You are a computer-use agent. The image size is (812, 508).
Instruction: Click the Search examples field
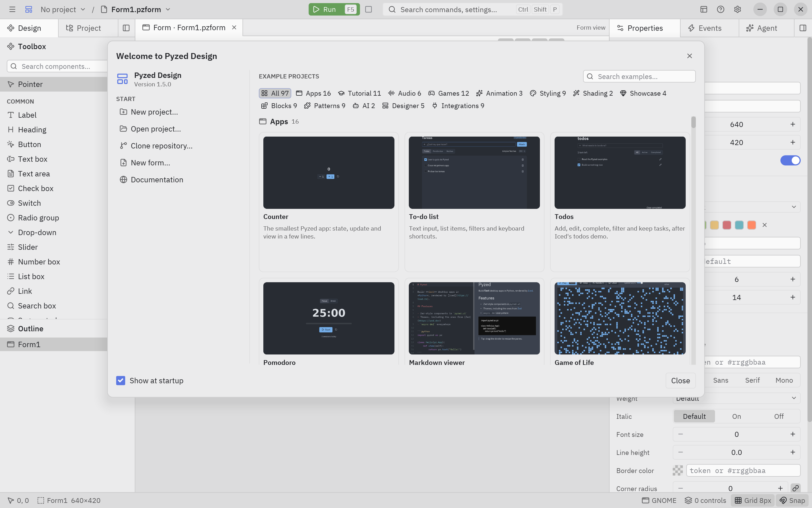point(639,76)
